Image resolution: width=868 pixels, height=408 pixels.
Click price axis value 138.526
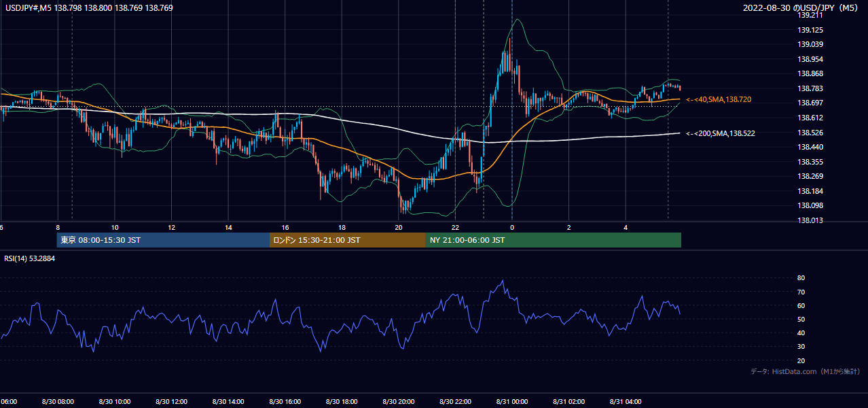click(810, 133)
